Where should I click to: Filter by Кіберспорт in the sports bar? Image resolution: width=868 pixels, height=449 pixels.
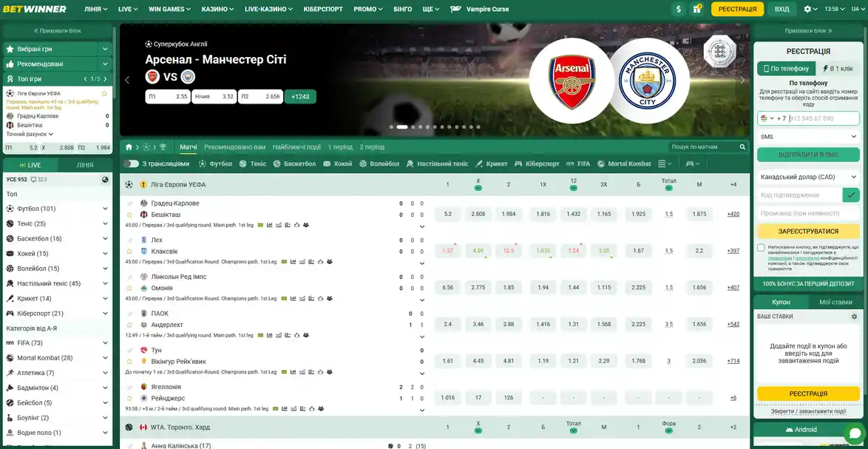538,164
